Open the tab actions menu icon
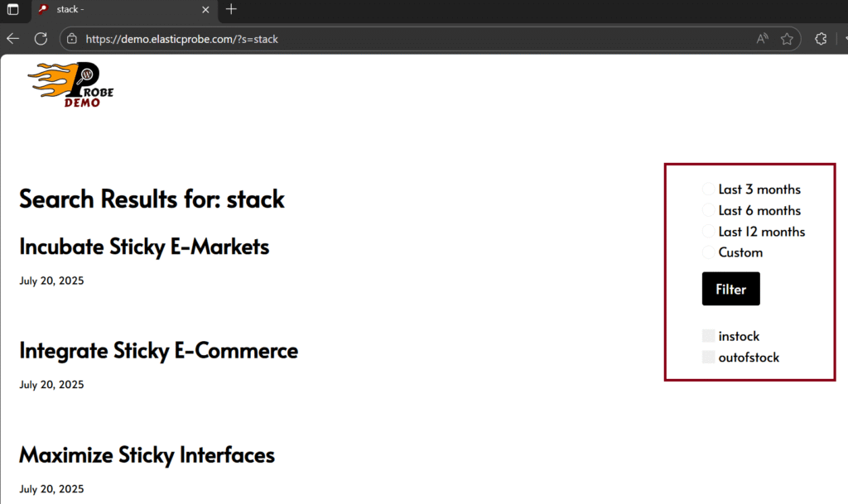Image resolution: width=848 pixels, height=504 pixels. 12,10
